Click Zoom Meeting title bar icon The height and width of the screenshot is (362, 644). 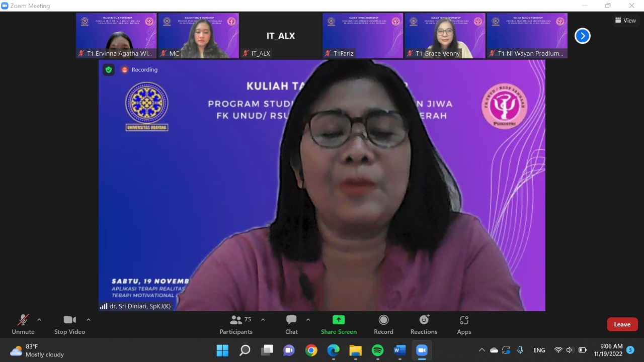point(5,6)
